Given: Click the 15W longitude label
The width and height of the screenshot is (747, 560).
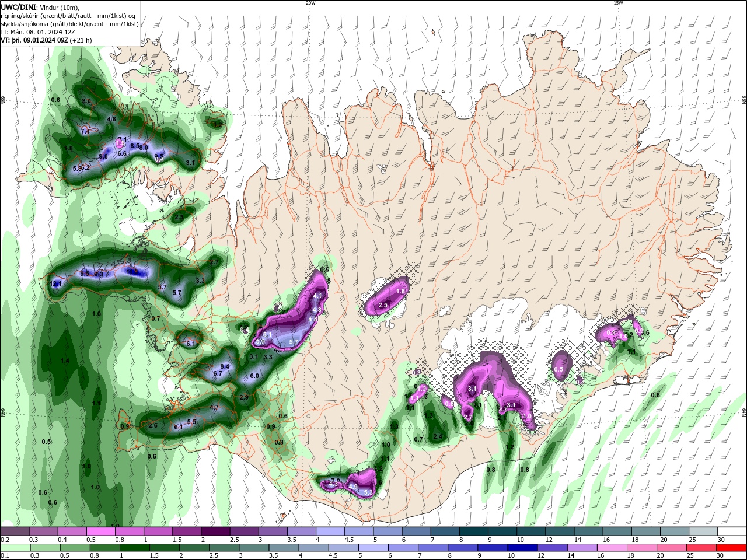Looking at the screenshot, I should pyautogui.click(x=618, y=3).
